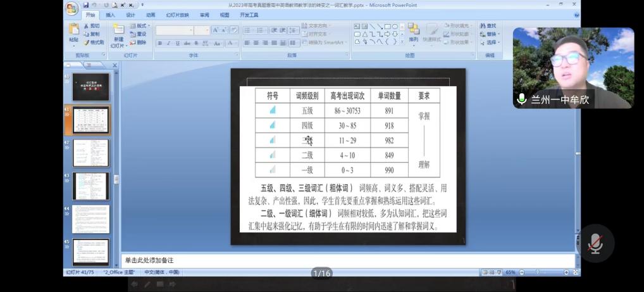The width and height of the screenshot is (644, 292).
Task: Click the Office button logo
Action: (x=72, y=8)
